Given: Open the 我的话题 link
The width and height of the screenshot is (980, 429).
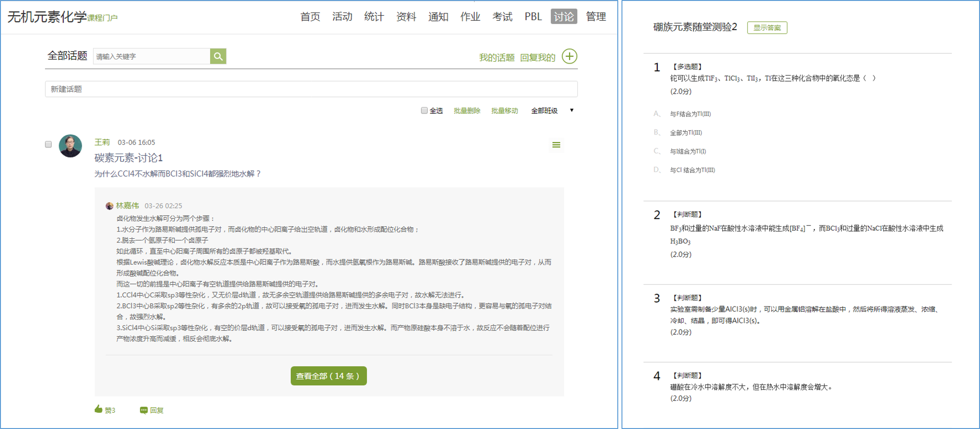Looking at the screenshot, I should coord(496,58).
